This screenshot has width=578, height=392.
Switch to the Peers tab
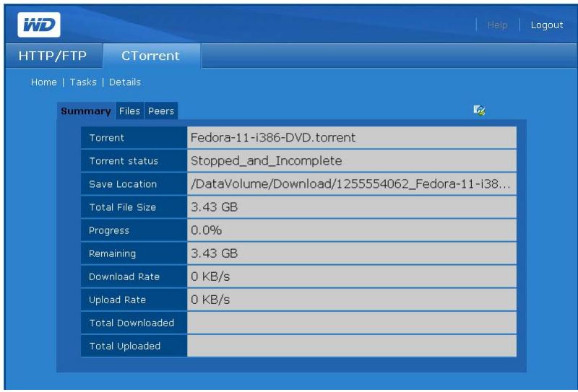coord(160,111)
